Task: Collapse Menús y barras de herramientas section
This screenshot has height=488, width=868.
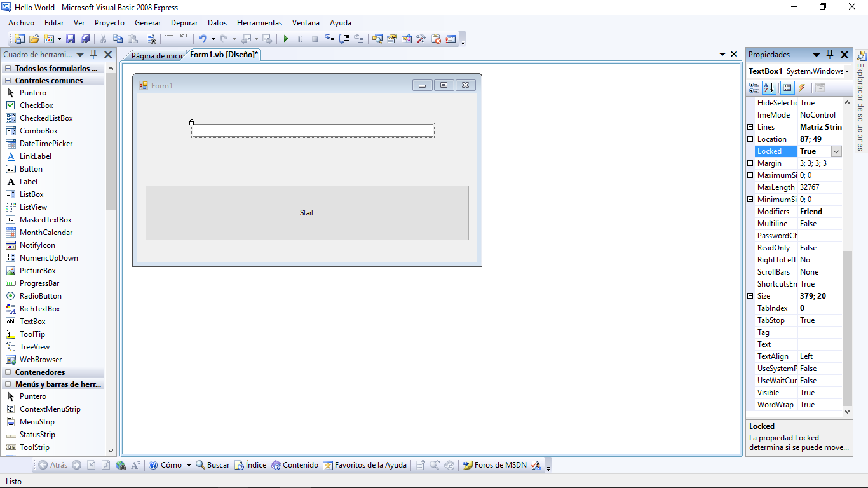Action: click(8, 384)
